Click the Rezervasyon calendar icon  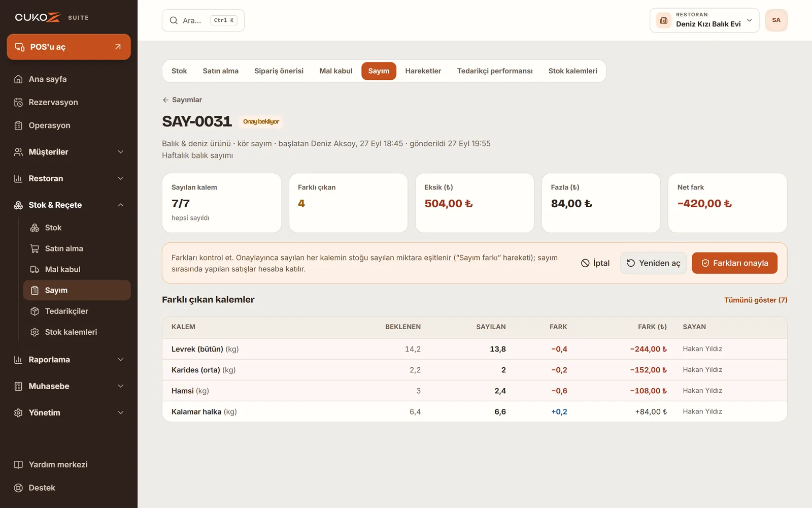click(x=18, y=103)
